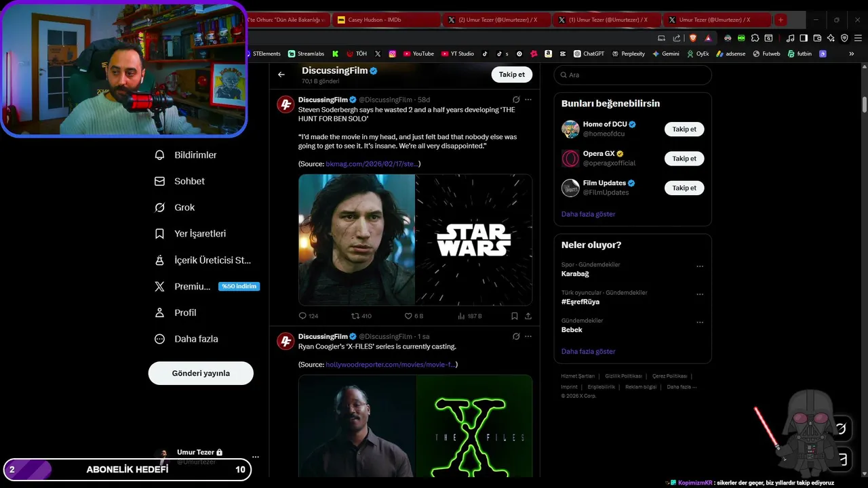Click the Gönderi yayınla button

click(x=201, y=373)
